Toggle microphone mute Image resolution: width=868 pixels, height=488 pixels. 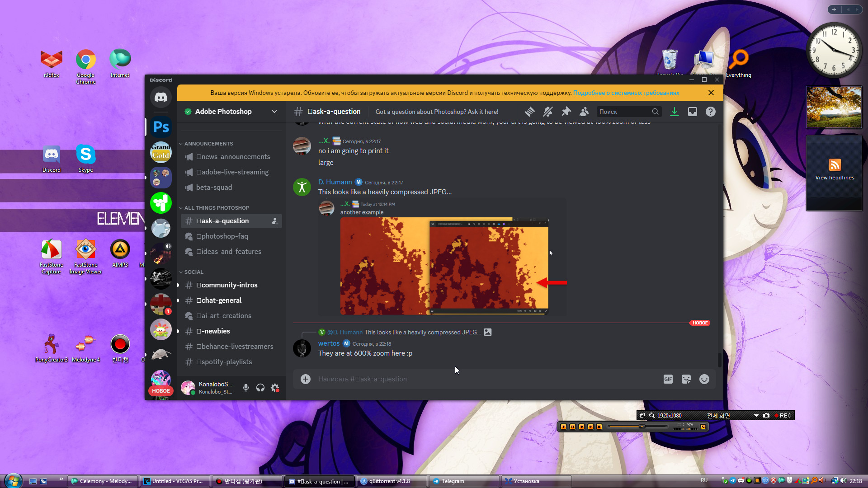(x=245, y=388)
